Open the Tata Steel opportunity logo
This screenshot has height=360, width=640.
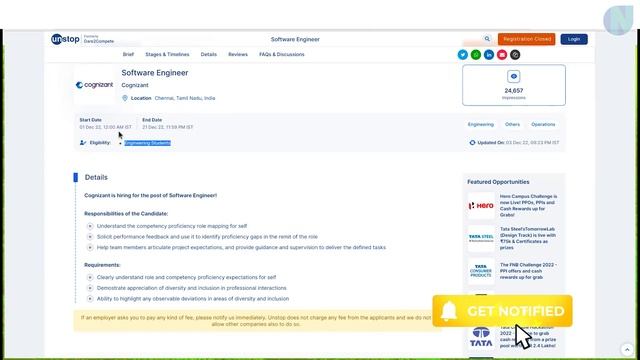tap(481, 238)
